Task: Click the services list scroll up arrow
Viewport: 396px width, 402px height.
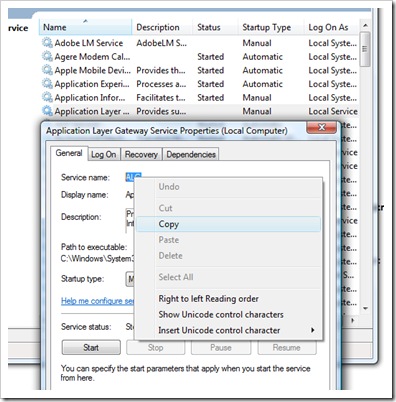Action: pos(365,25)
